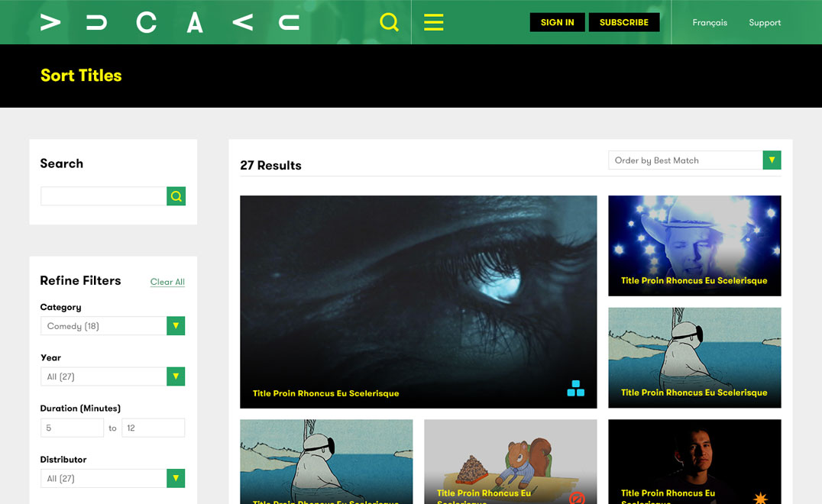The width and height of the screenshot is (822, 504).
Task: Open the man on dark background thumbnail
Action: point(694,461)
